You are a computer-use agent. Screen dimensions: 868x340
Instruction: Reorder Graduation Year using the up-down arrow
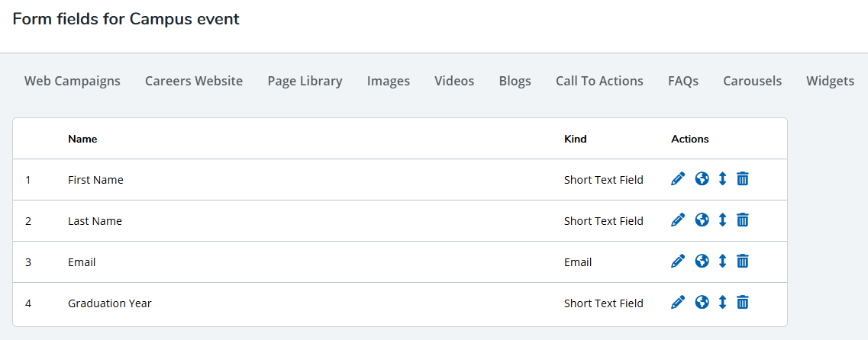coord(722,302)
